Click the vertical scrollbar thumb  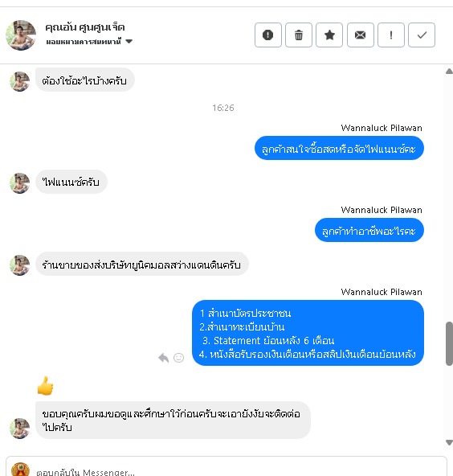pos(449,343)
